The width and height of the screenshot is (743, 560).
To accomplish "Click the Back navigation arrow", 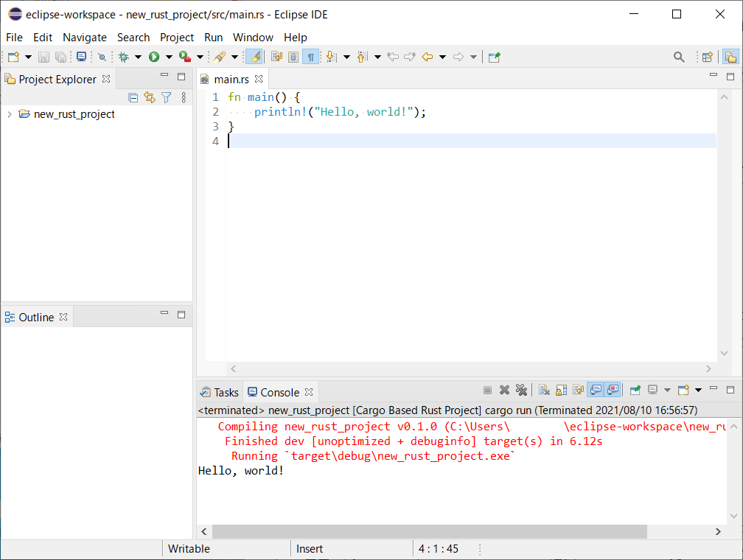I will pos(428,57).
